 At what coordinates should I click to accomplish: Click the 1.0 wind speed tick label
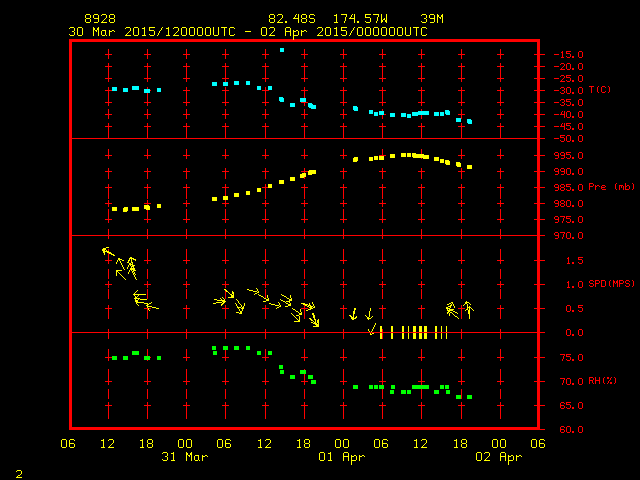click(574, 285)
